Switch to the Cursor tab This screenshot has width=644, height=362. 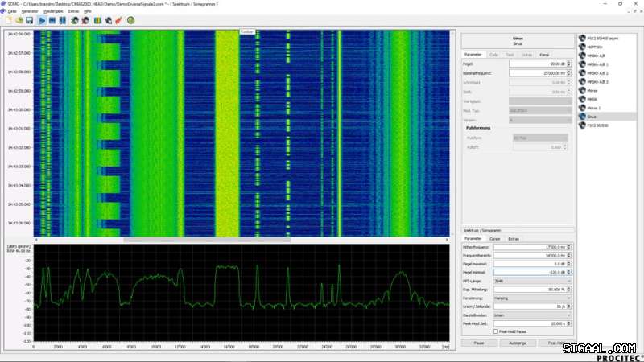[x=495, y=239]
